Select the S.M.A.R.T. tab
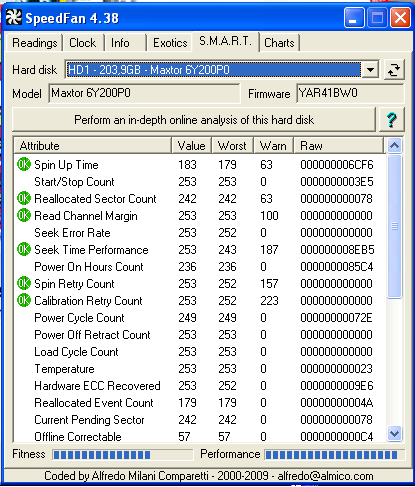Screen dimensions: 415x487 click(x=225, y=41)
